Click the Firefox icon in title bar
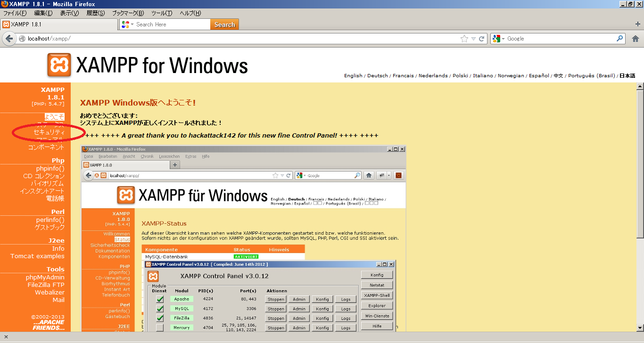Screen dimensions: 644x343 pyautogui.click(x=4, y=4)
